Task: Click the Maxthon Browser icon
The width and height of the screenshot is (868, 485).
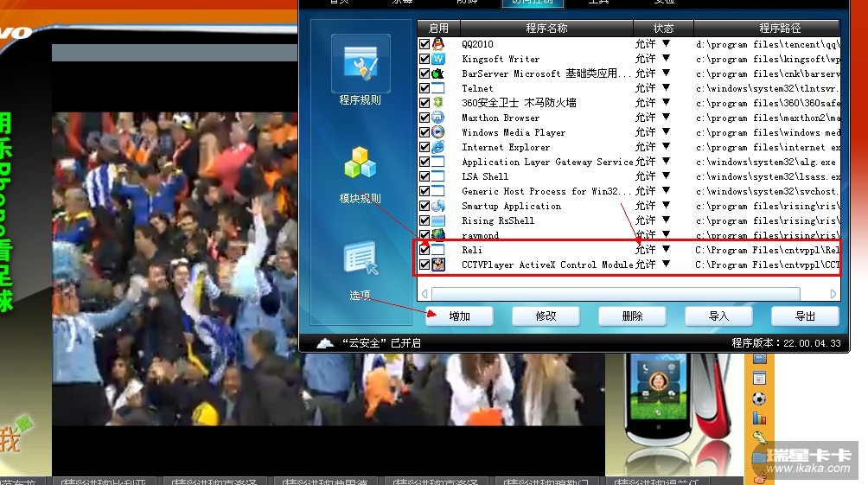Action: [x=437, y=118]
